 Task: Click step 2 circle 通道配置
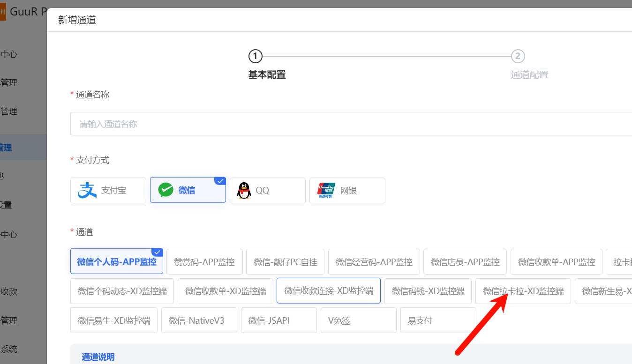(x=518, y=57)
